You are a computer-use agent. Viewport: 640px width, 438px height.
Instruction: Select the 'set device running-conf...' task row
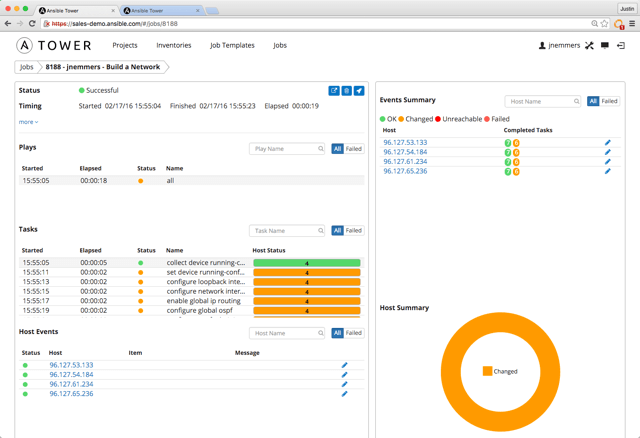tap(191, 272)
